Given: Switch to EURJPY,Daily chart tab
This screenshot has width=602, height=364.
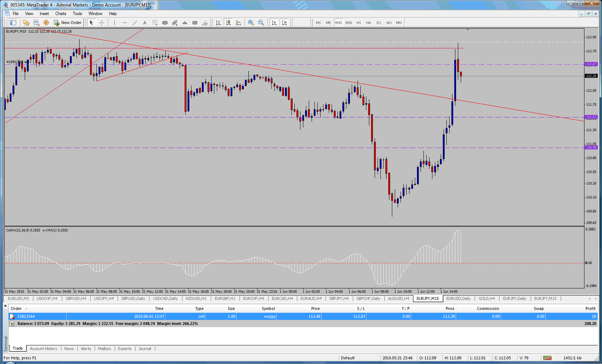Looking at the screenshot, I should pyautogui.click(x=515, y=298).
